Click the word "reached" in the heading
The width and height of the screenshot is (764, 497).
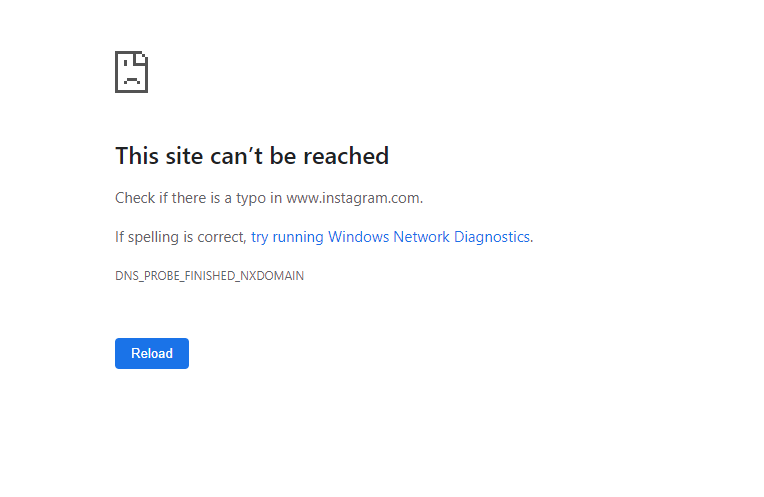[346, 156]
